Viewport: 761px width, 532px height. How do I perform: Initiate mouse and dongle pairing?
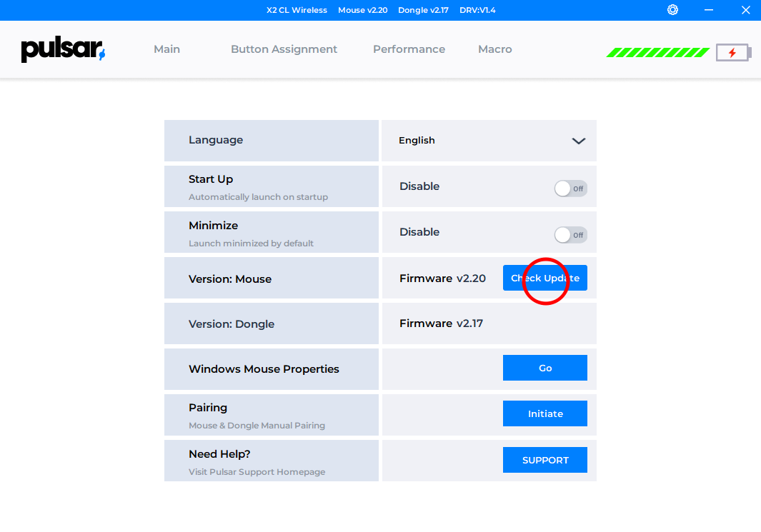coord(545,413)
